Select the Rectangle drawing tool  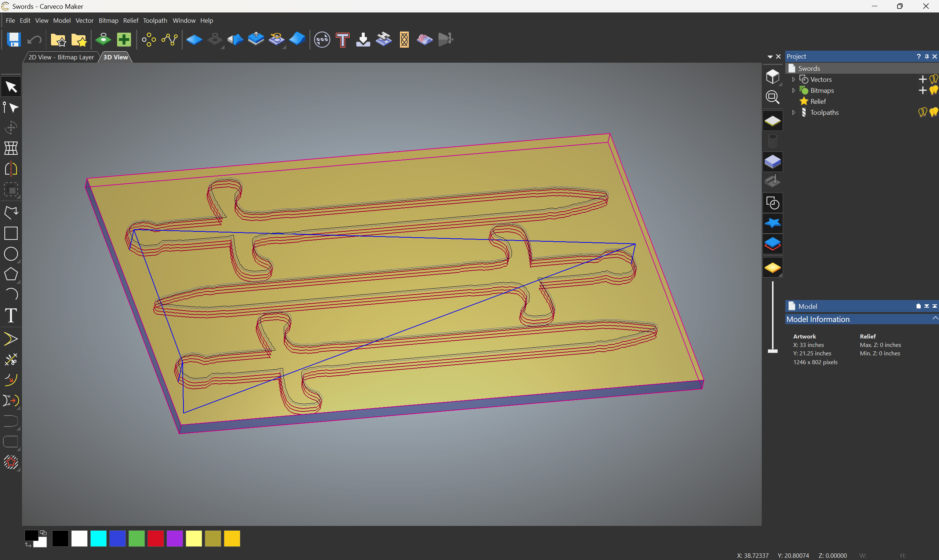pos(11,234)
